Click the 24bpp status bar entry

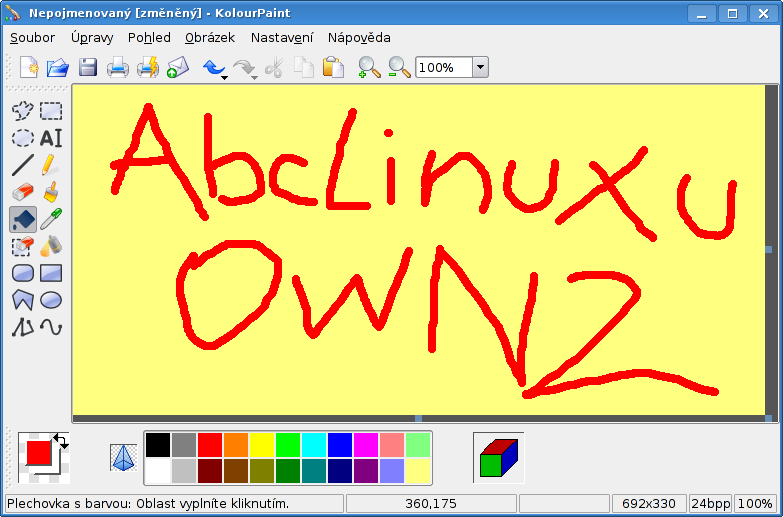tap(711, 504)
